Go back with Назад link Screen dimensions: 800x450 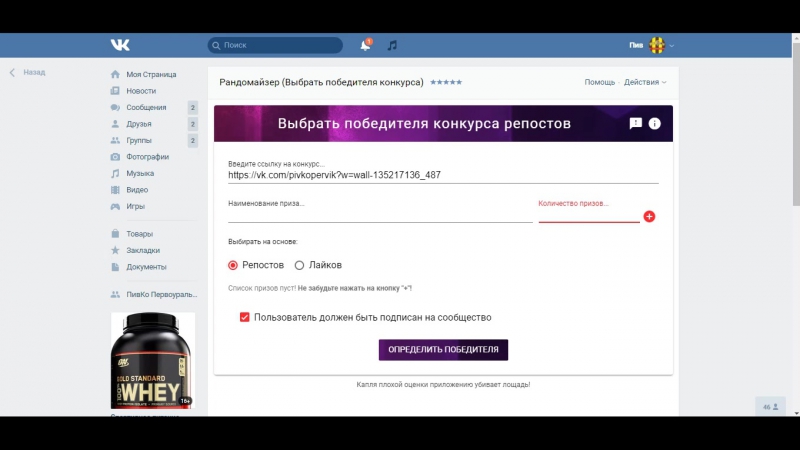(x=34, y=72)
